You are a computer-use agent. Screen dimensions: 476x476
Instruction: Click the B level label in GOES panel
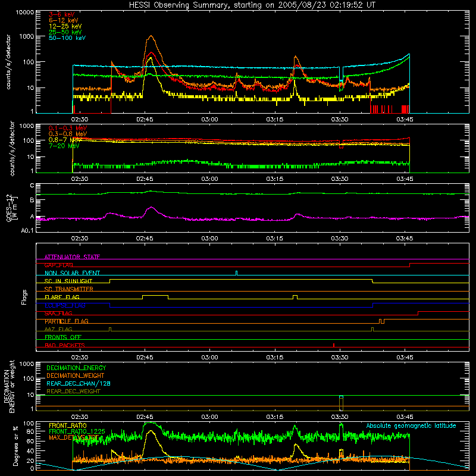point(32,201)
